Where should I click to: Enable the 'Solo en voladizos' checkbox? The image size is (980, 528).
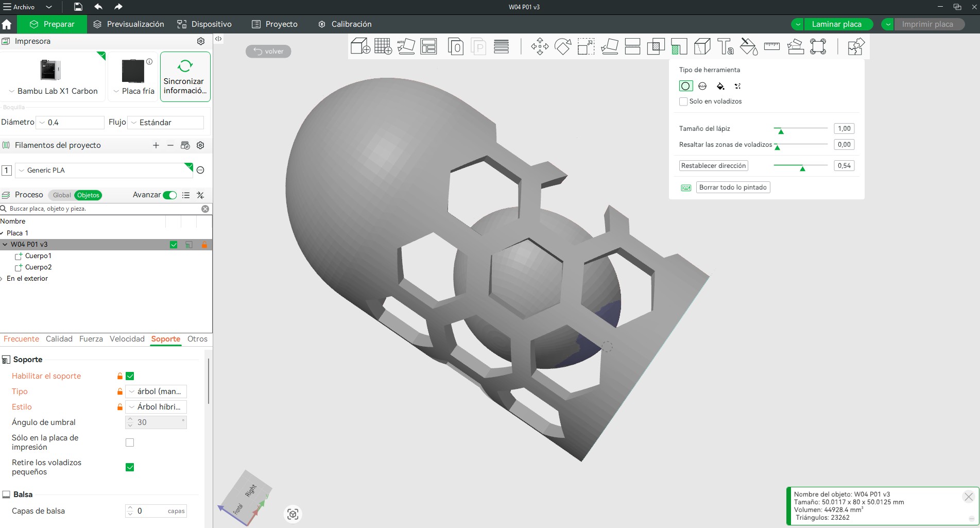click(683, 101)
